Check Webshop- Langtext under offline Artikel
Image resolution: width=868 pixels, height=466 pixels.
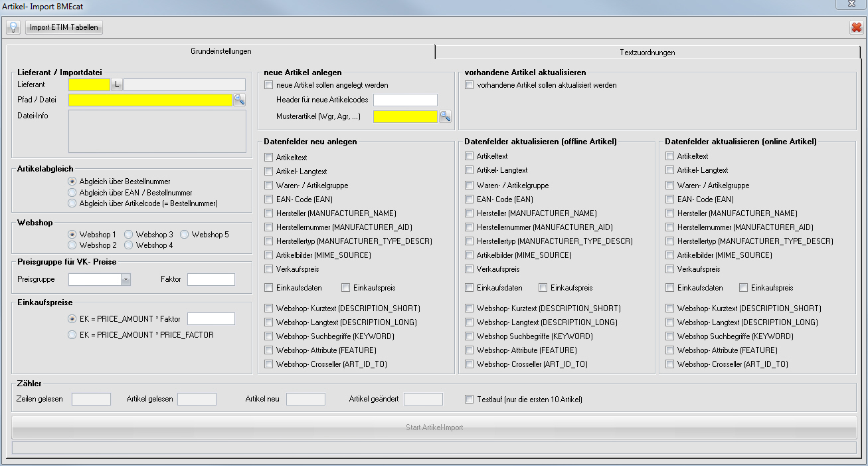point(470,322)
